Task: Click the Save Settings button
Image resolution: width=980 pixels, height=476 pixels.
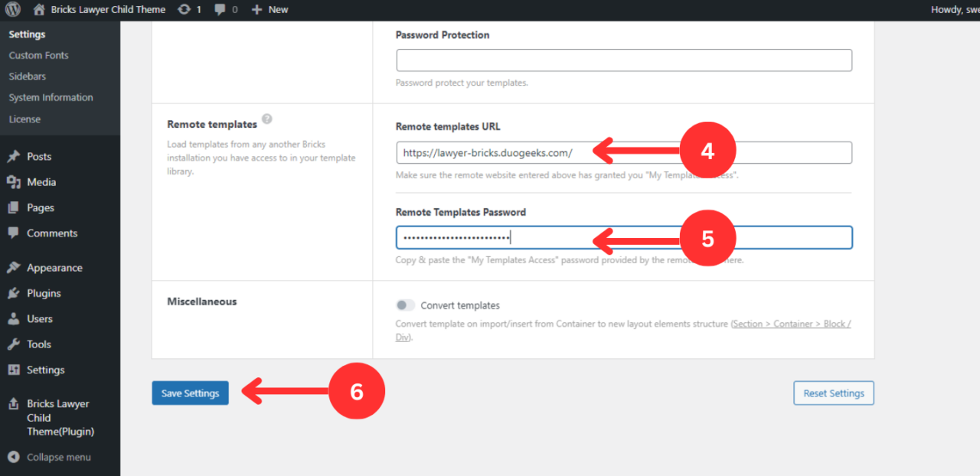Action: pyautogui.click(x=190, y=393)
